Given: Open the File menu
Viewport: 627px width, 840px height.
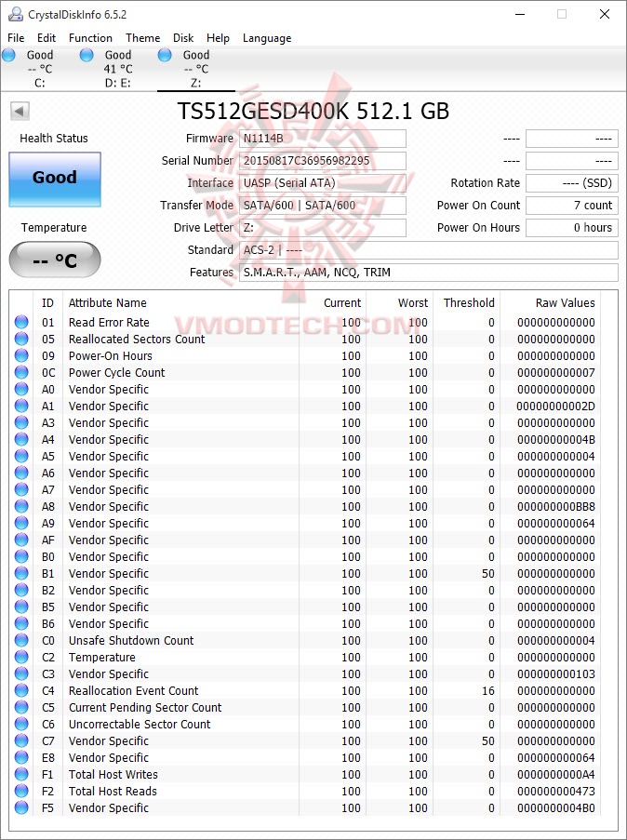Looking at the screenshot, I should pyautogui.click(x=16, y=38).
